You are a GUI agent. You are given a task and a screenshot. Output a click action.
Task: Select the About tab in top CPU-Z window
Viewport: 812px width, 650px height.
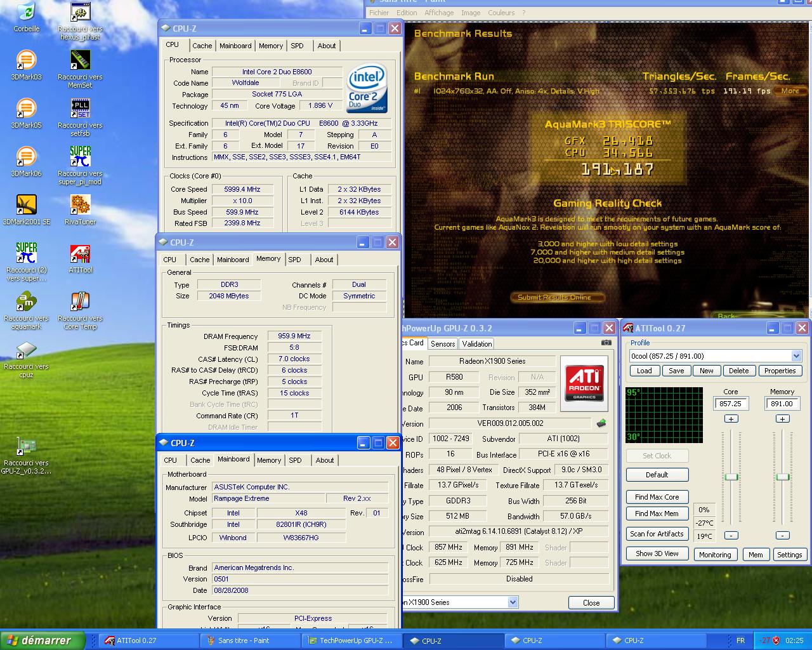pos(327,46)
